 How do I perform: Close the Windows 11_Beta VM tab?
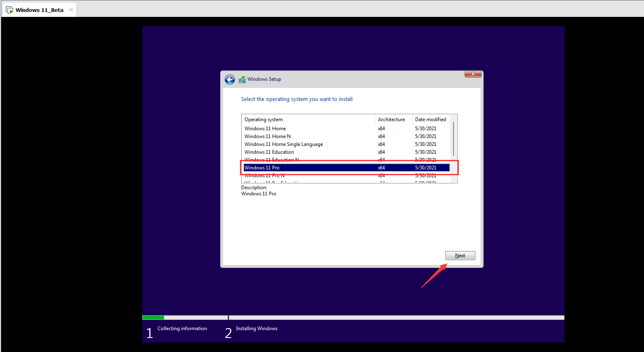click(71, 10)
